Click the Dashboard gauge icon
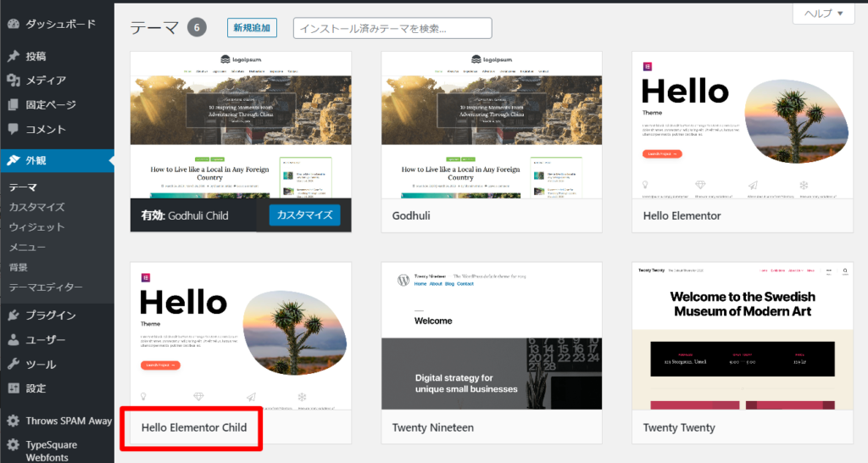 click(14, 25)
